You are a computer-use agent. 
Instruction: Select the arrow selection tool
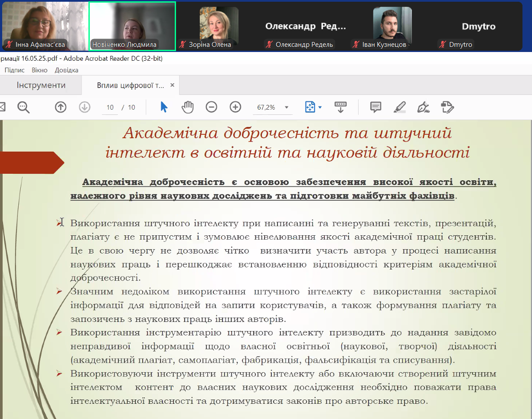[164, 107]
